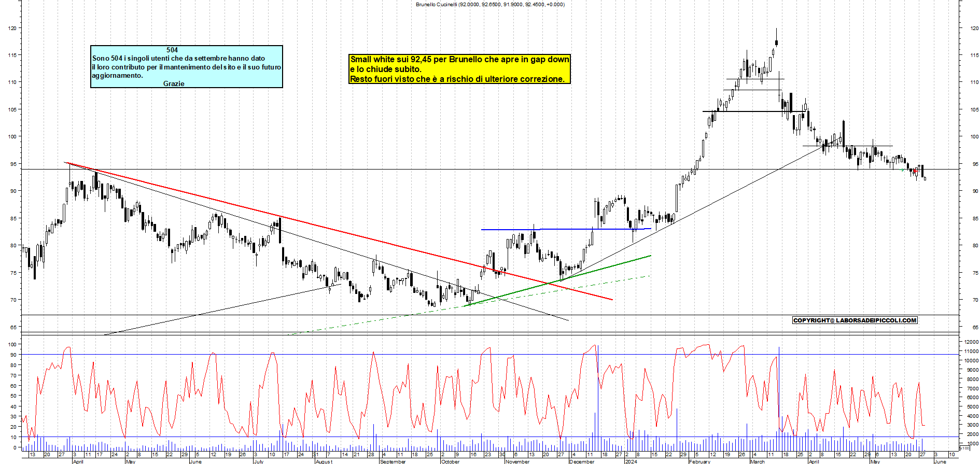Image resolution: width=980 pixels, height=464 pixels.
Task: Click the October label on the time axis
Action: [x=450, y=461]
